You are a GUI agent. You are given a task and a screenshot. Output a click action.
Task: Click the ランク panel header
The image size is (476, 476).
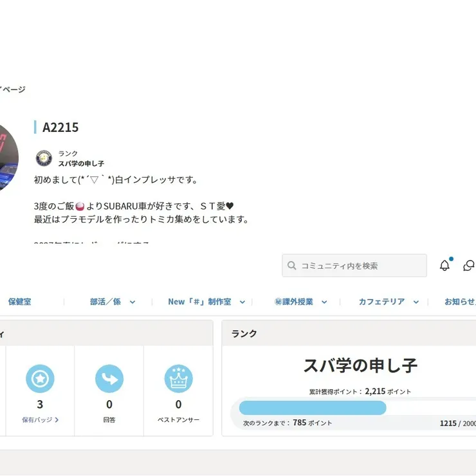coord(244,333)
